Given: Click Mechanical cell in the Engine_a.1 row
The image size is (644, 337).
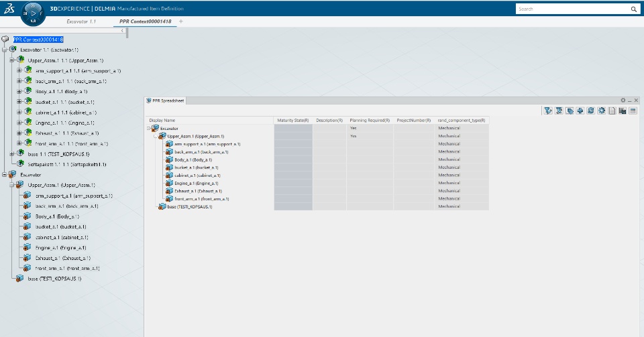Looking at the screenshot, I should coord(462,183).
